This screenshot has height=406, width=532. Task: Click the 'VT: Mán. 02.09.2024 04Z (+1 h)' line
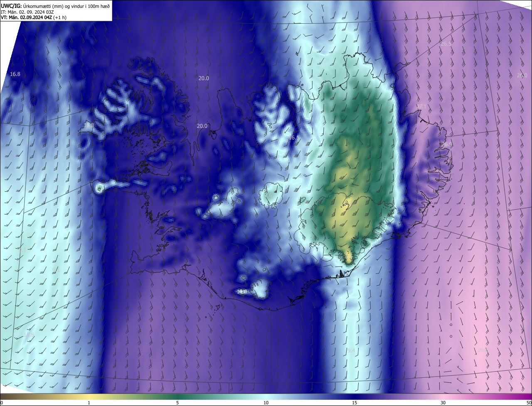34,17
